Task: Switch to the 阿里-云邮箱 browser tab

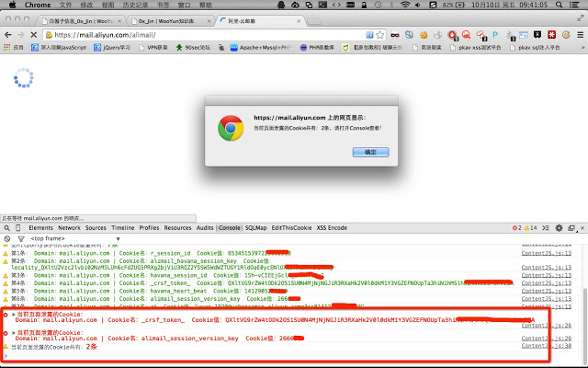Action: (x=259, y=21)
